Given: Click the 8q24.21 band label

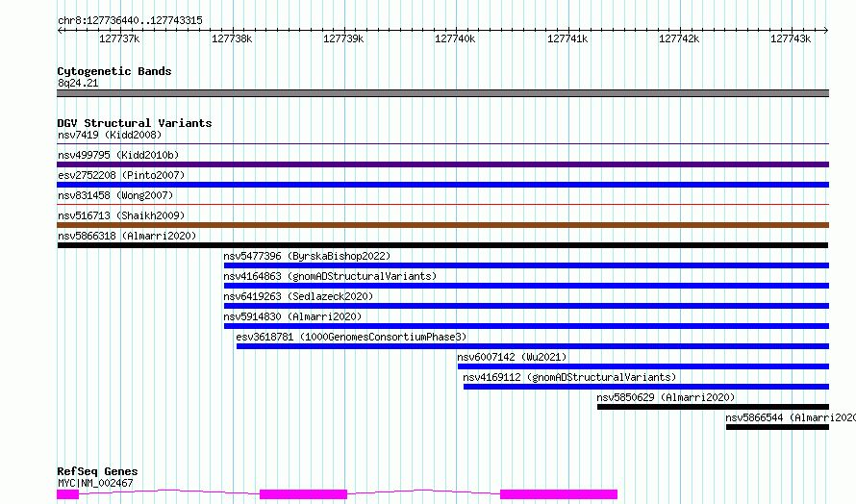Looking at the screenshot, I should (78, 83).
